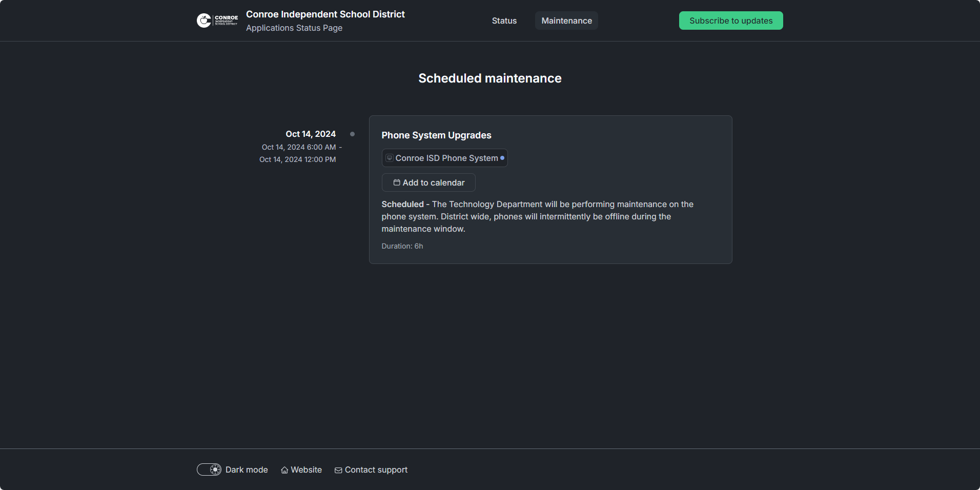Click the Applications Status Page subtitle
980x490 pixels.
point(294,28)
